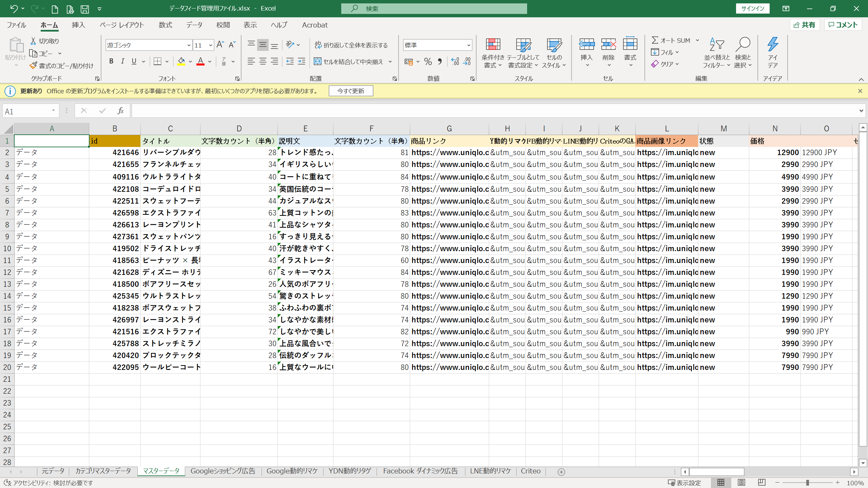
Task: Click the Save floppy icon
Action: pyautogui.click(x=85, y=9)
